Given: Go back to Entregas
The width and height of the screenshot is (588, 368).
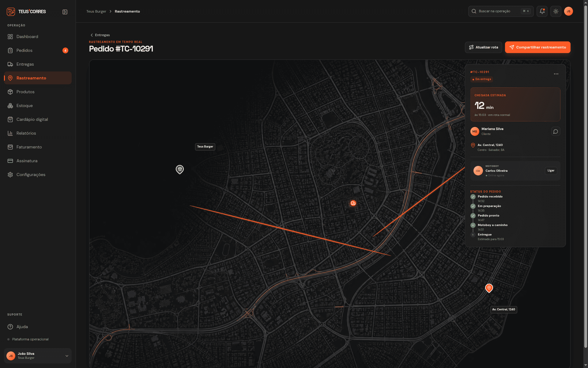Looking at the screenshot, I should [100, 35].
